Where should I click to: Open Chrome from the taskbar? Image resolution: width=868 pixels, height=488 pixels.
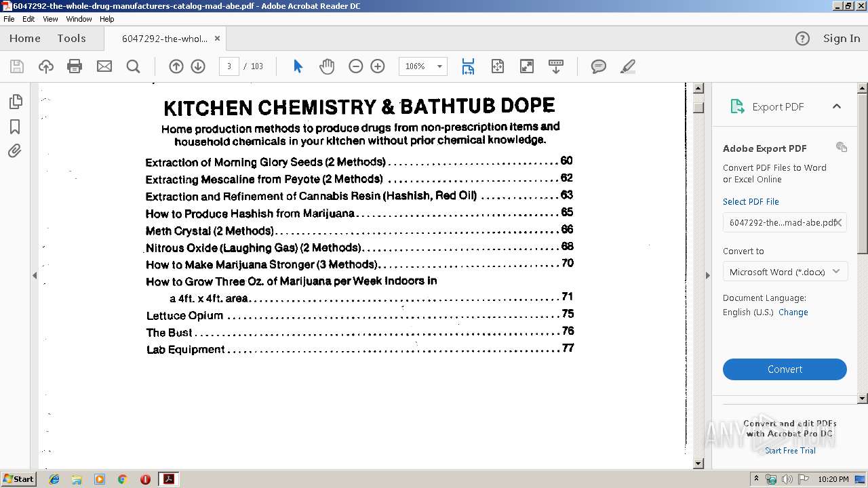tap(123, 479)
